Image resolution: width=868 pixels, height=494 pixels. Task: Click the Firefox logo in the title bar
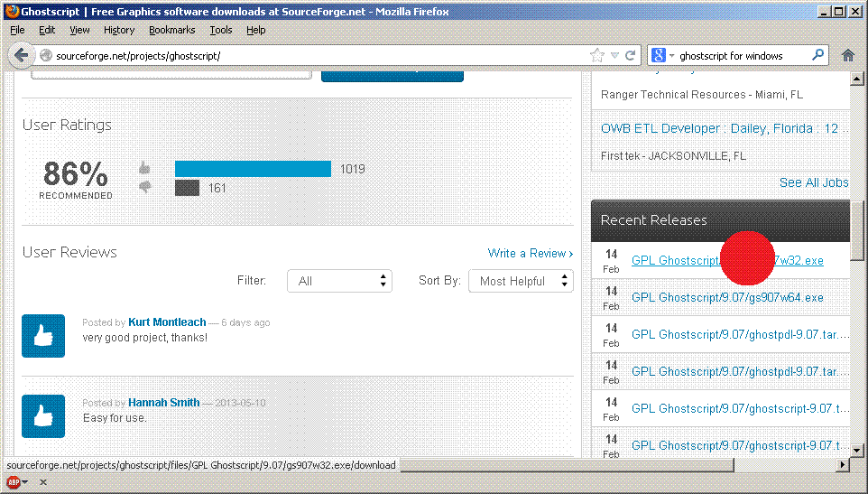tap(12, 11)
